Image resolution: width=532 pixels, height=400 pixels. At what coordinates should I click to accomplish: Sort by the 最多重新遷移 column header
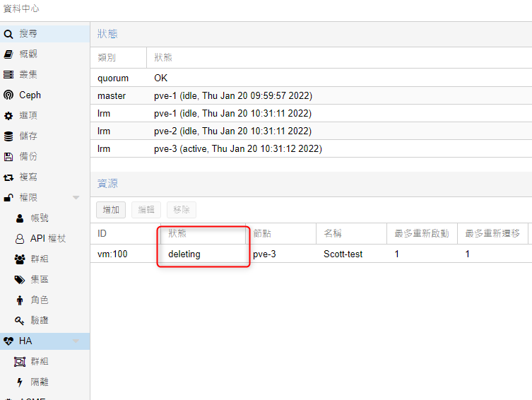point(492,233)
